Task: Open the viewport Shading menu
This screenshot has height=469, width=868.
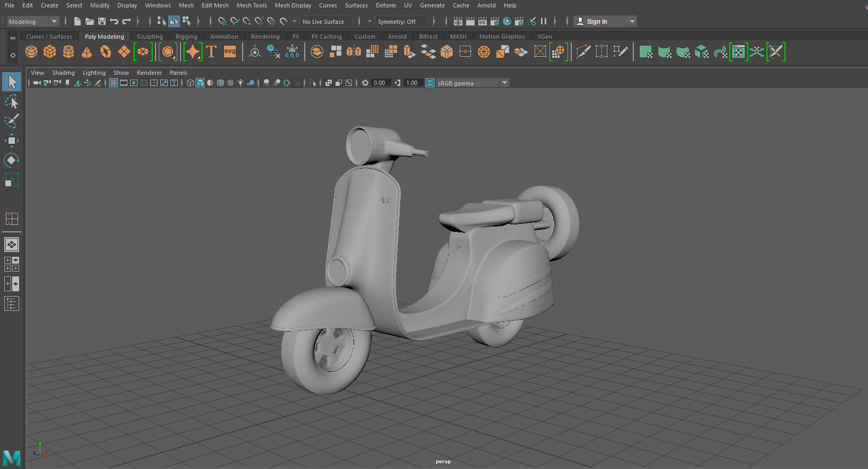Action: click(63, 73)
